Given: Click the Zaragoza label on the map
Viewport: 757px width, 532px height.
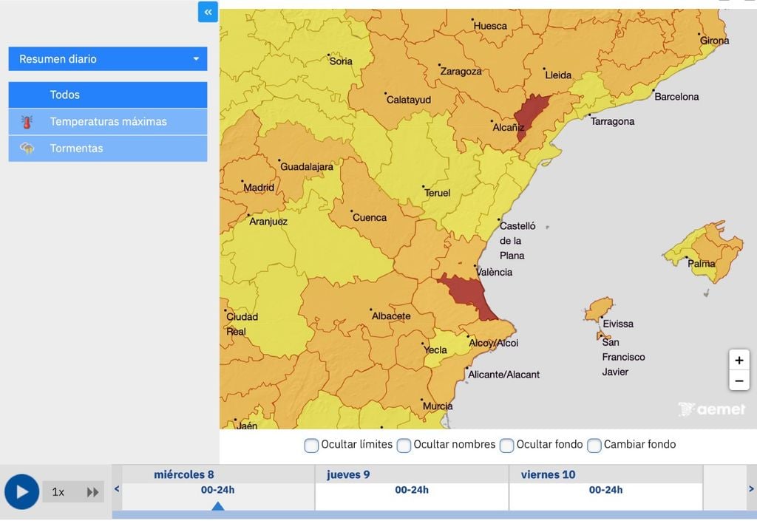Looking at the screenshot, I should pos(461,72).
